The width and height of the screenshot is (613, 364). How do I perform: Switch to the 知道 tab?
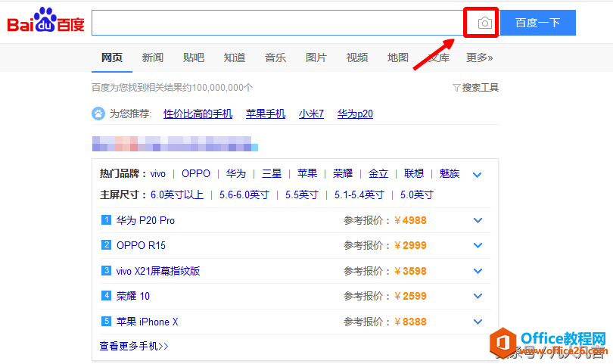(x=234, y=58)
